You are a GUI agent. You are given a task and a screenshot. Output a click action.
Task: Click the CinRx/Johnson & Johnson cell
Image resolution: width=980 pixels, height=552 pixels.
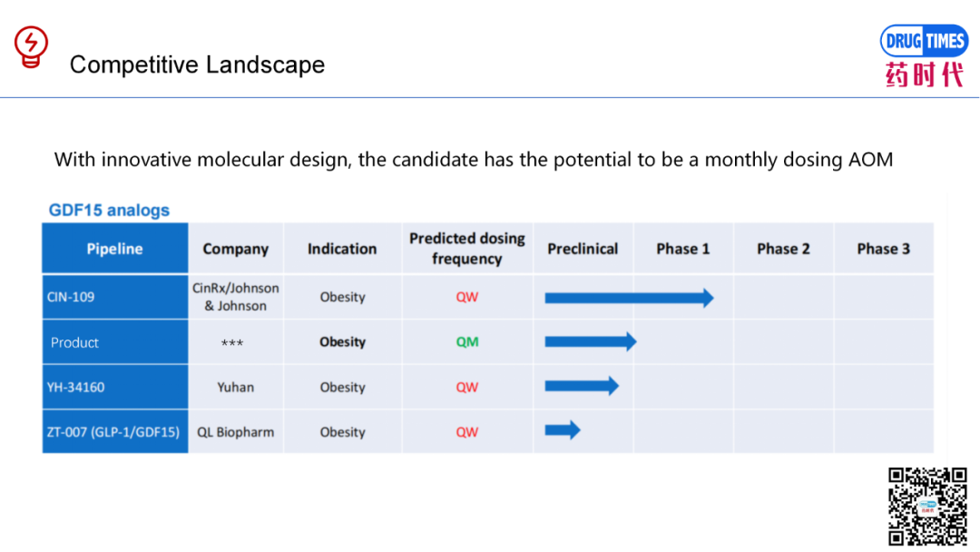coord(236,297)
